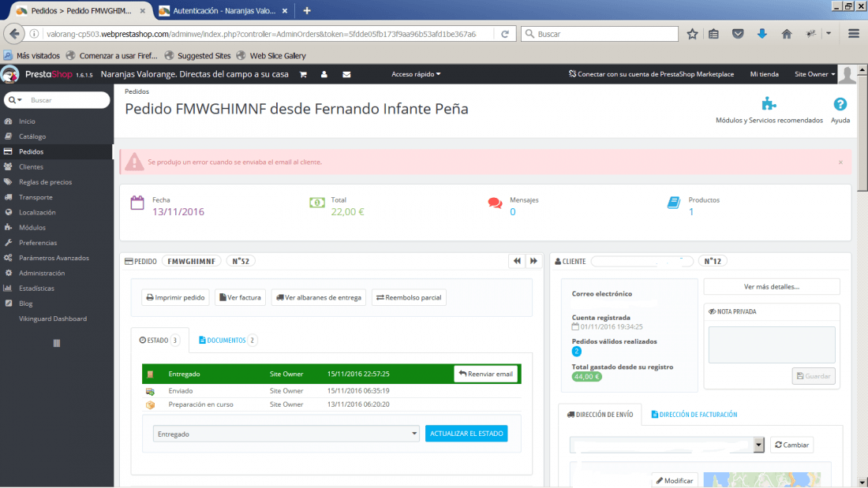Viewport: 868px width, 488px height.
Task: Click the shopping cart icon in the PrestaShop header
Action: click(303, 74)
